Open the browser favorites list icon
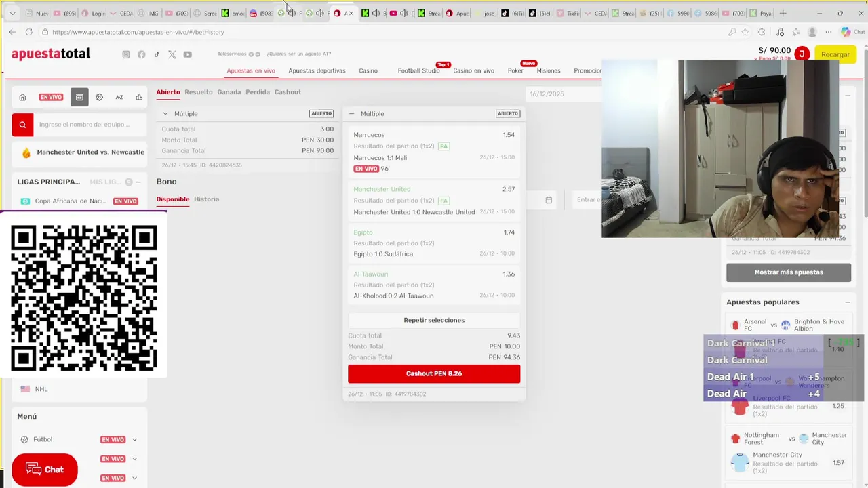 click(x=795, y=32)
